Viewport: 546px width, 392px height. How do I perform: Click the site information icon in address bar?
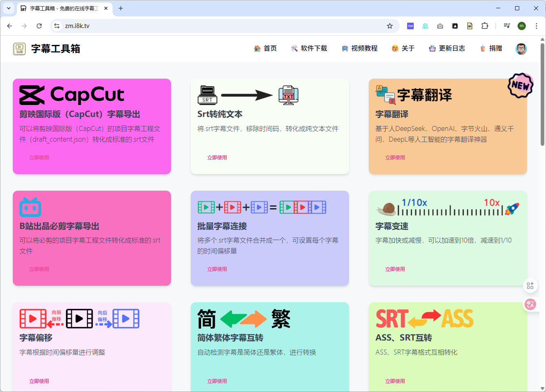[57, 26]
